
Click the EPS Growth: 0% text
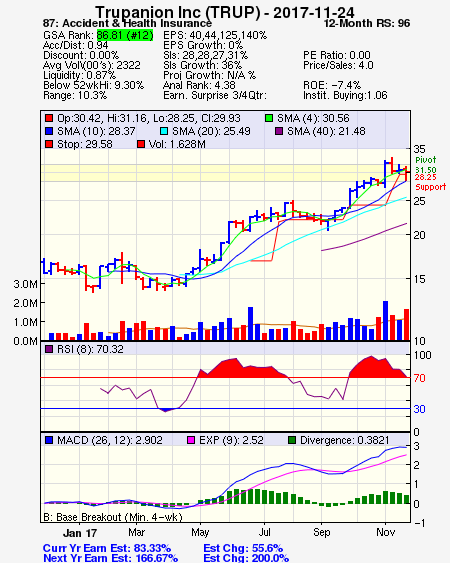(x=203, y=45)
